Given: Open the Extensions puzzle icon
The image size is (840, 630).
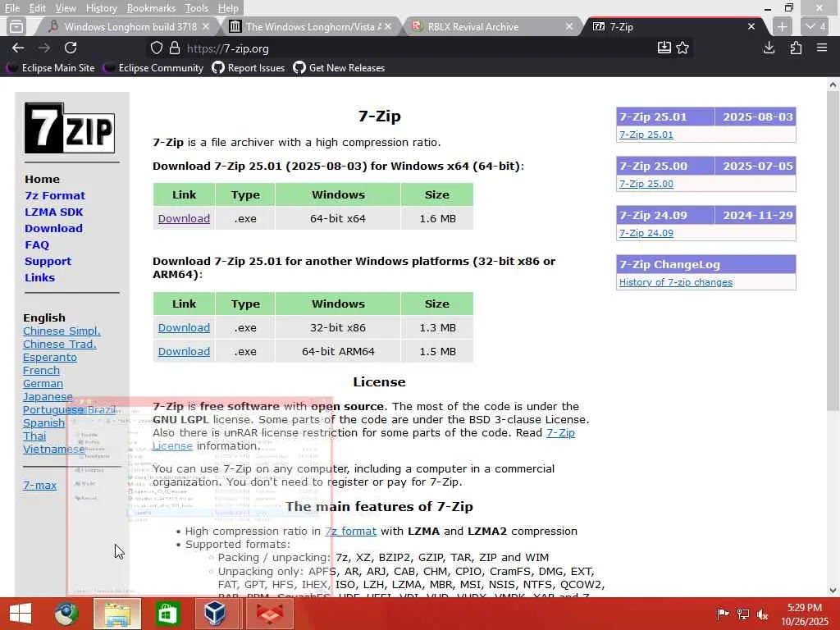Looking at the screenshot, I should tap(796, 48).
